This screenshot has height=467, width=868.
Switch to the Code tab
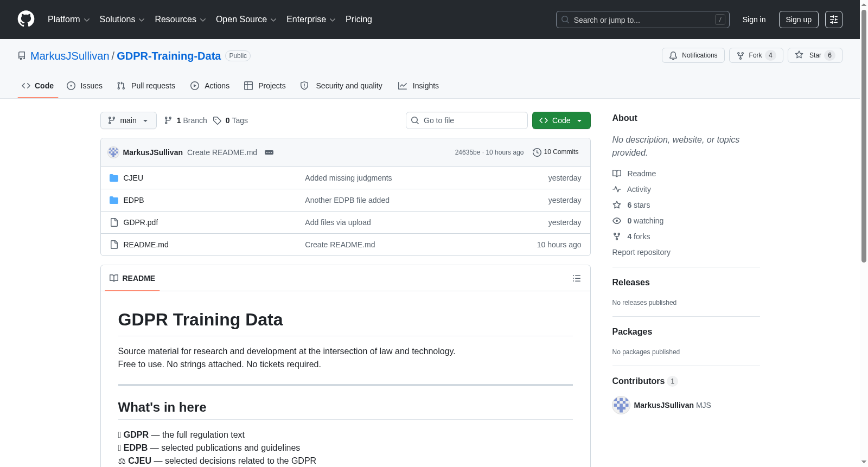[38, 86]
